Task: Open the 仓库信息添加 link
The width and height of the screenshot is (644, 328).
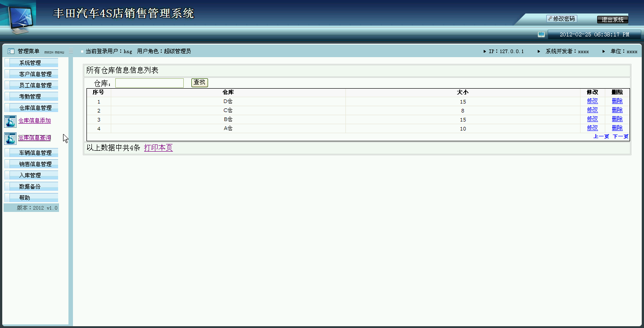Action: 35,121
